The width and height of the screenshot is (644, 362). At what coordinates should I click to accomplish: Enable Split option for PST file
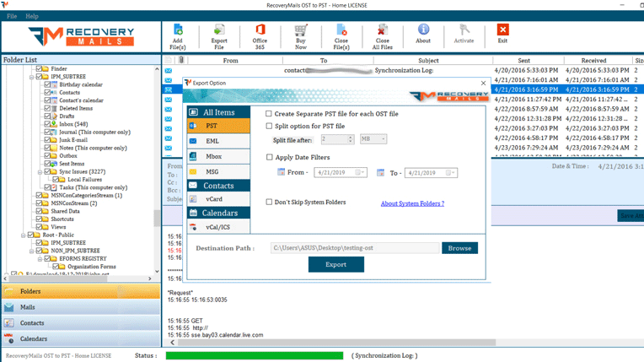[x=269, y=126]
